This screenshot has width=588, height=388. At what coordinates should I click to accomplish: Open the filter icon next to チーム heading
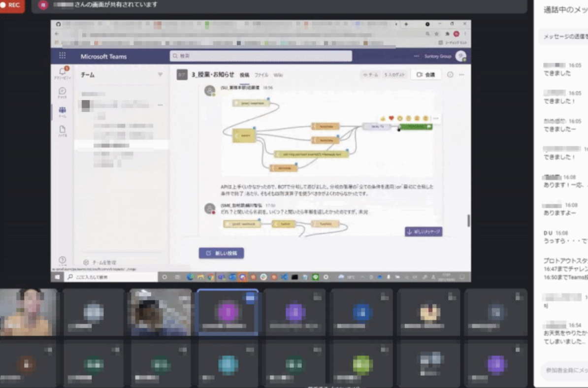click(160, 75)
